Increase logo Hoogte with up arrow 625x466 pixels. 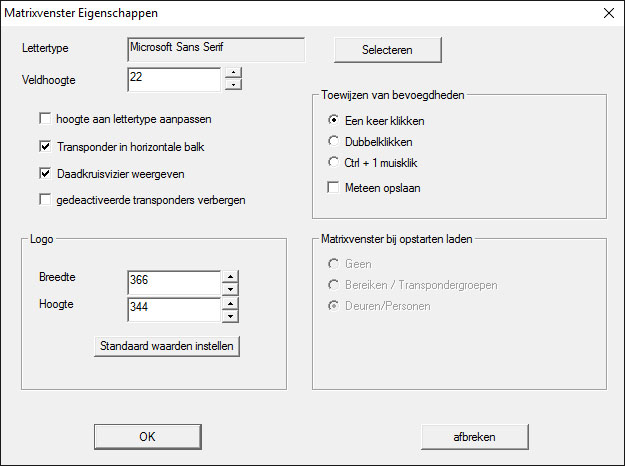coord(229,303)
